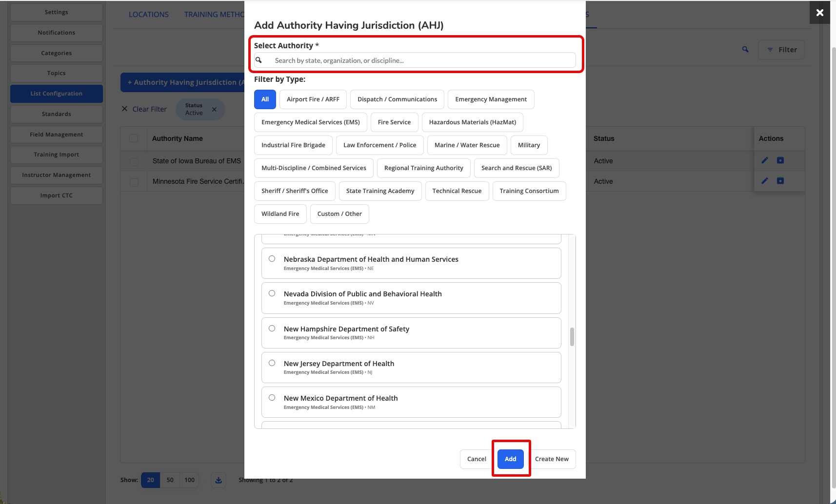Show 20 rows per page
The image size is (836, 504).
[151, 480]
